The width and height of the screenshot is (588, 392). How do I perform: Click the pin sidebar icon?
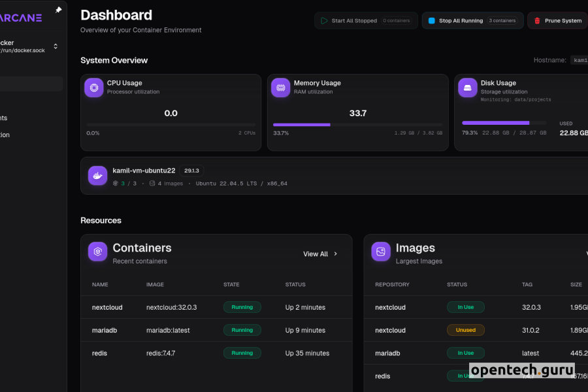pos(58,10)
